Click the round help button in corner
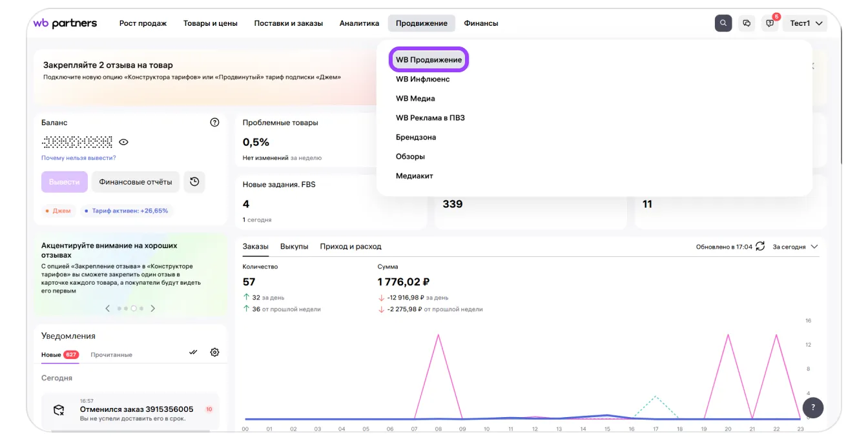The image size is (868, 439). click(812, 407)
